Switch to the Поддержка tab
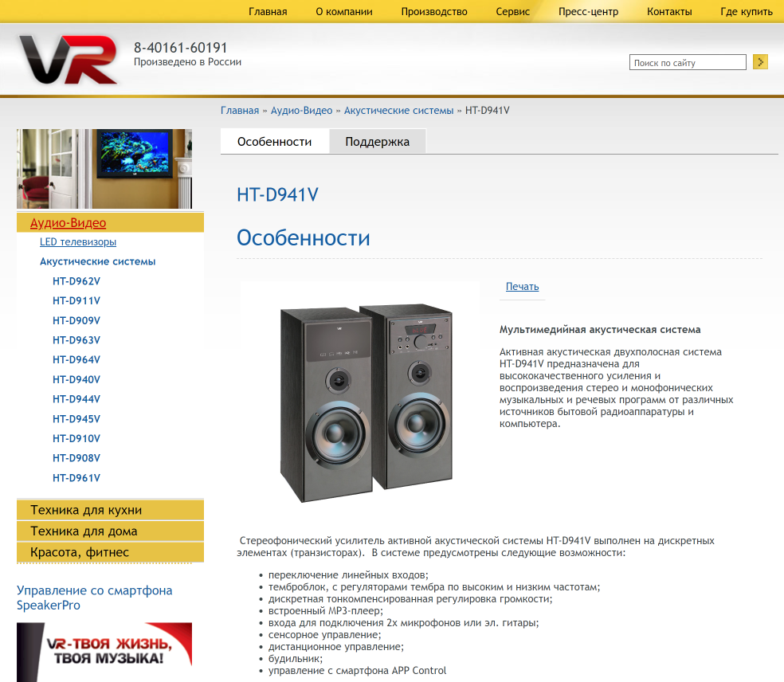Viewport: 784px width, 682px height. 378,142
